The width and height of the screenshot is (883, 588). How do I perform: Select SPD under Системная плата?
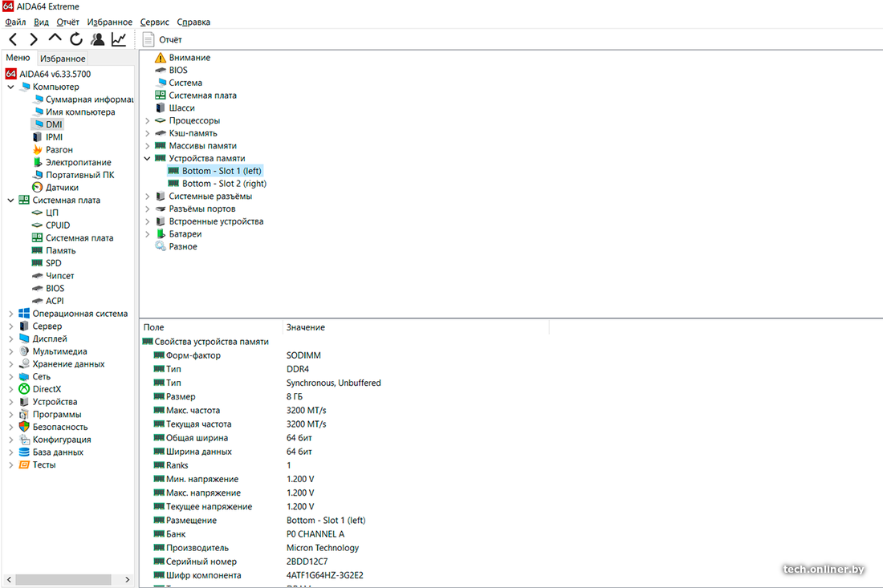53,263
